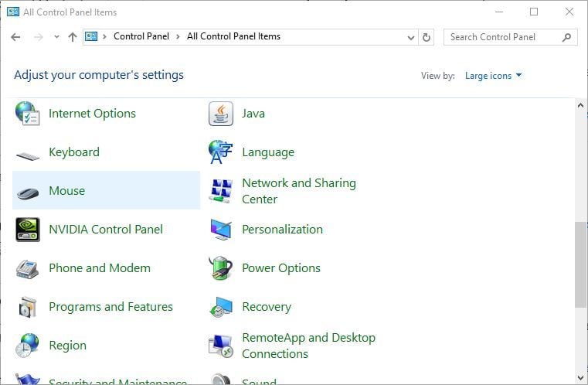Viewport: 588px width, 385px height.
Task: Click the NVIDIA Control Panel icon
Action: [x=27, y=230]
